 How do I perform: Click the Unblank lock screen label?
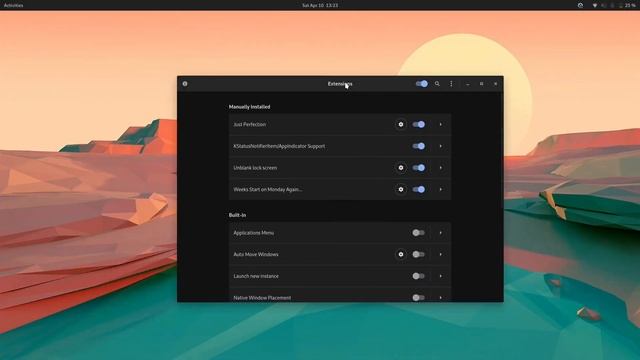click(x=255, y=168)
